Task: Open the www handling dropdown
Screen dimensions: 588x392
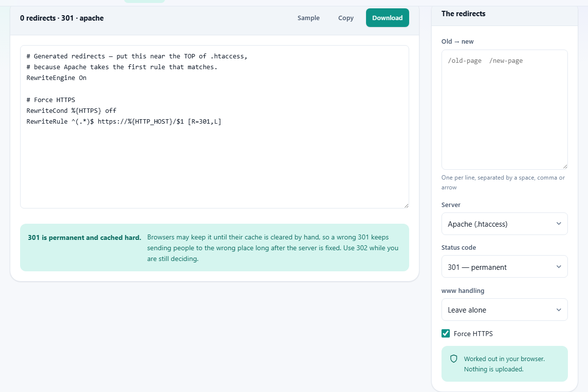Action: [505, 310]
